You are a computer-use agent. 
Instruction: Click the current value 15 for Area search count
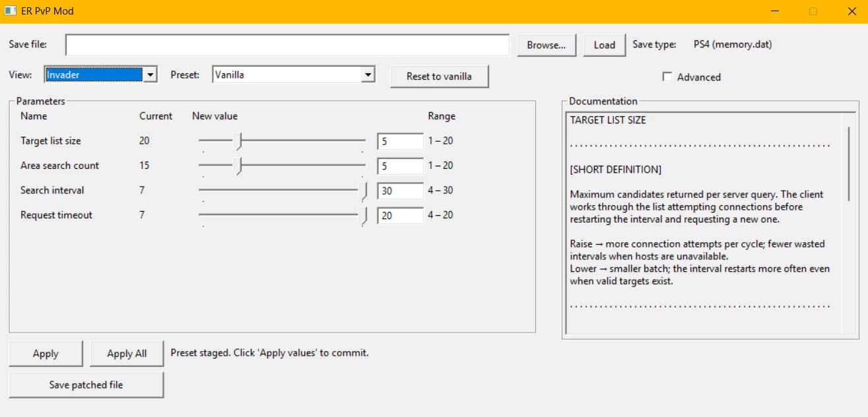145,166
